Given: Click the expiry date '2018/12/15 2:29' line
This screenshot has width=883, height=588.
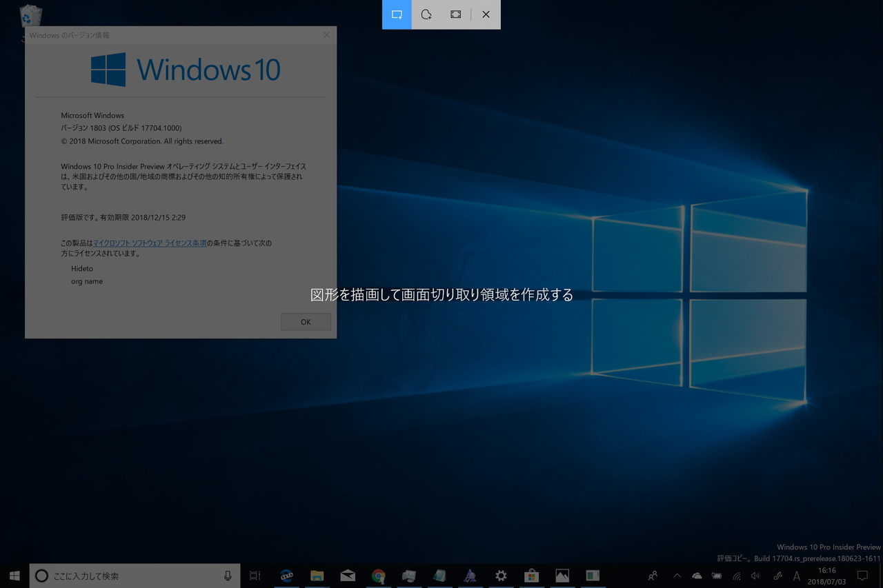Looking at the screenshot, I should click(123, 217).
